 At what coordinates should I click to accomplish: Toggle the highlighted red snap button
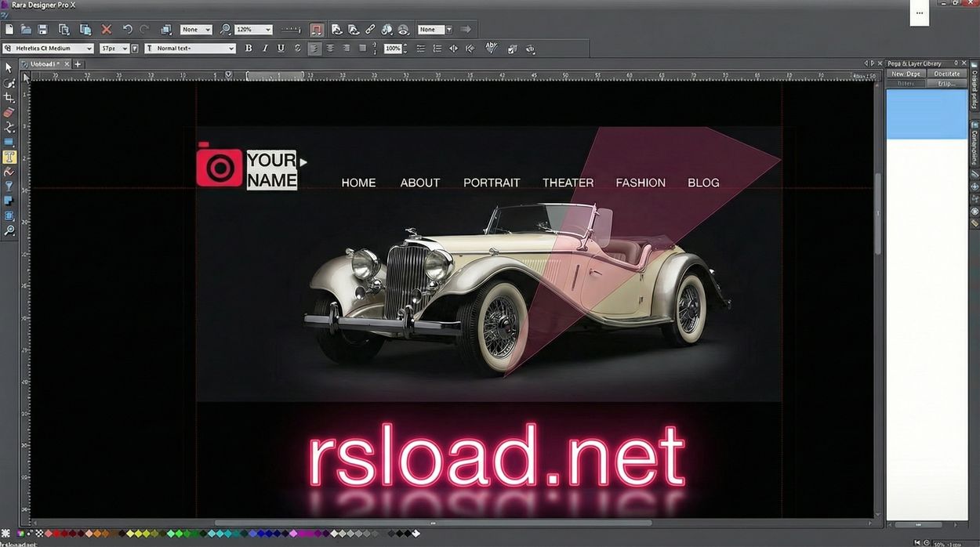(x=317, y=29)
